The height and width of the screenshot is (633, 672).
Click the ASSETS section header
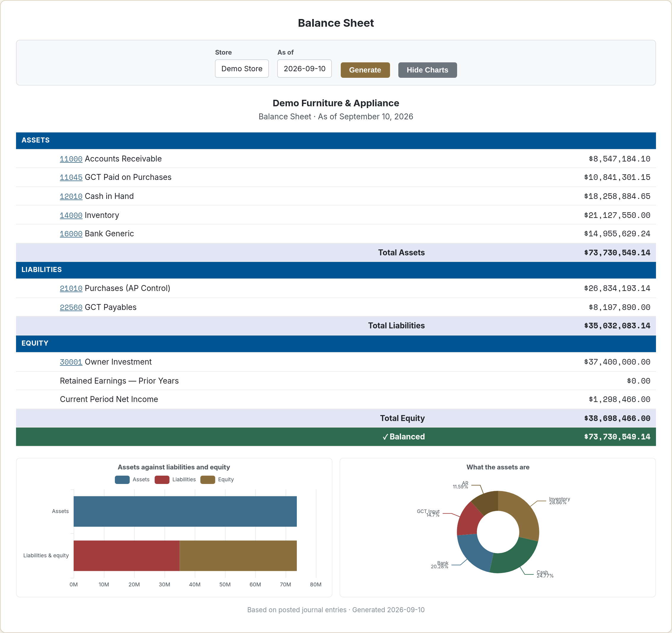[x=336, y=140]
